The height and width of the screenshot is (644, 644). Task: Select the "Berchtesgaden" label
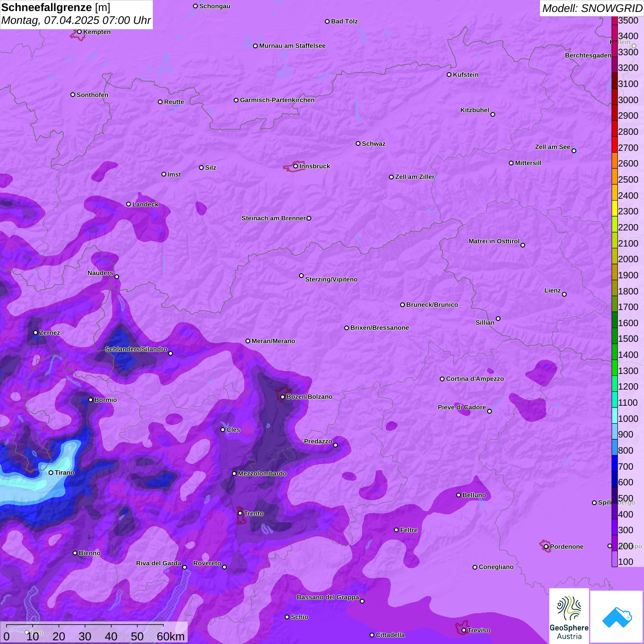coord(588,55)
